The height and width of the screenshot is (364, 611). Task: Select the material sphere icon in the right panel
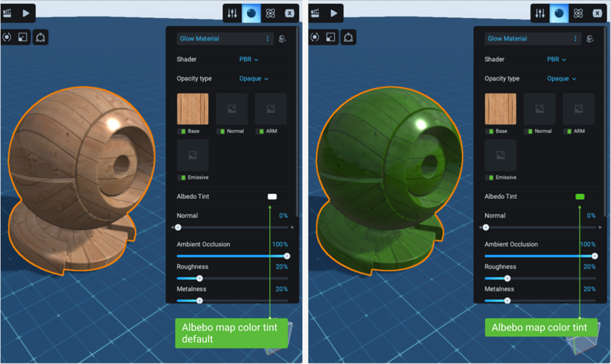click(x=559, y=13)
